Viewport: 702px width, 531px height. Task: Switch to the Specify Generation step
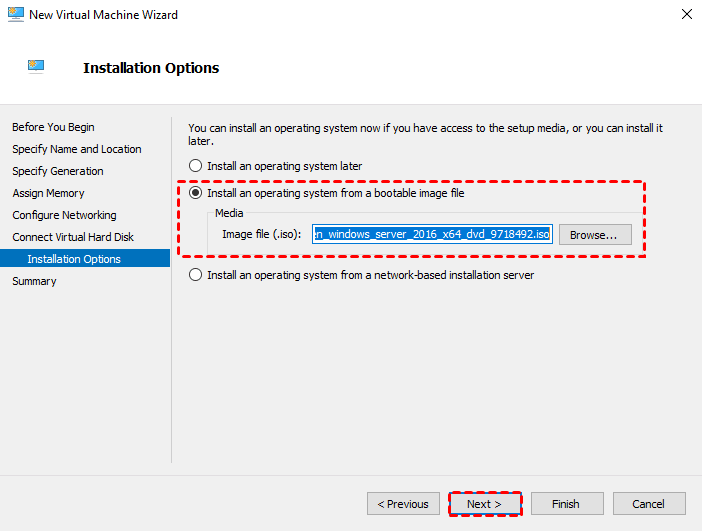pos(58,171)
